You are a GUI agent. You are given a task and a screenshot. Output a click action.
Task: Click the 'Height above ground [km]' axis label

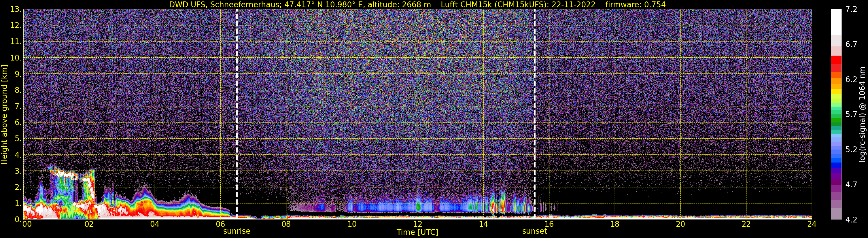pos(4,114)
